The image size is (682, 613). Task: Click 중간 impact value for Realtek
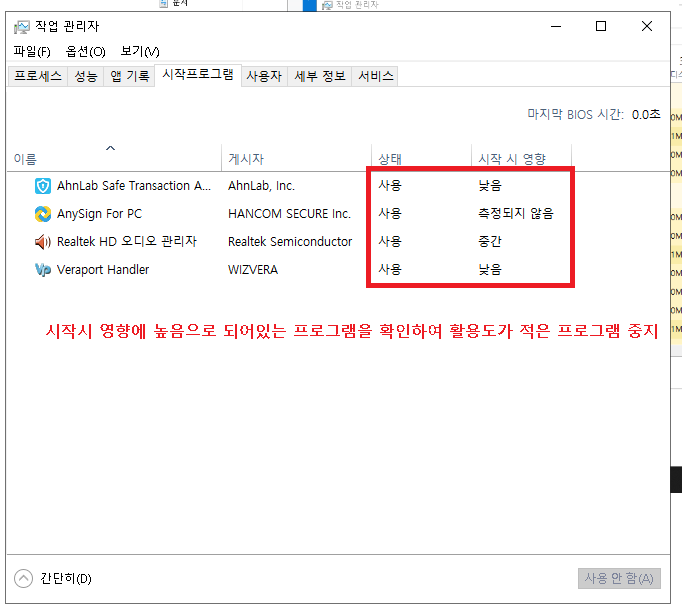490,241
